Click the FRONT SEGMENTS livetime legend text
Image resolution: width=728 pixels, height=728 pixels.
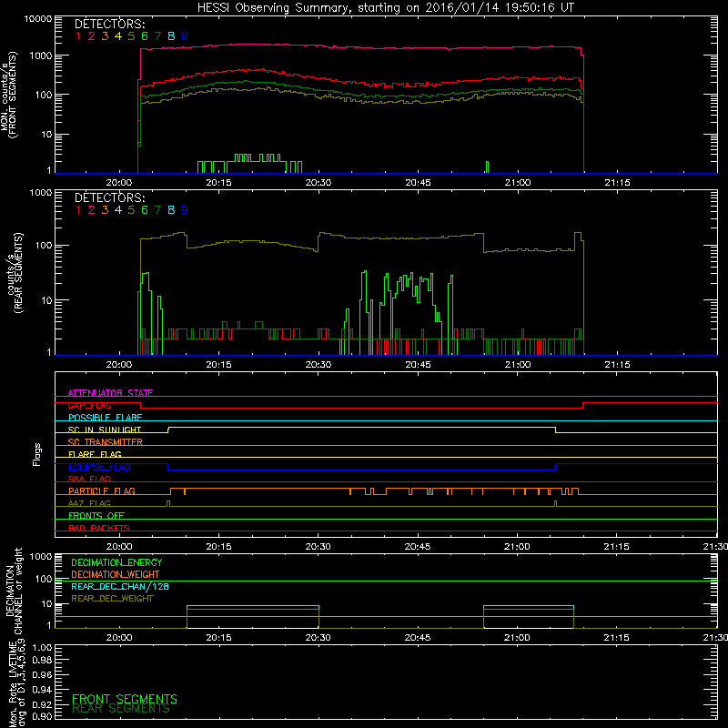125,699
